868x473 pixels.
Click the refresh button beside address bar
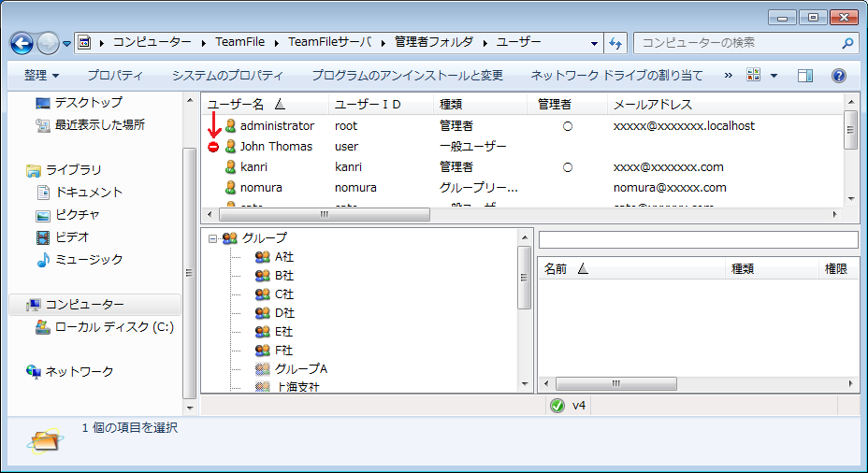[x=615, y=43]
